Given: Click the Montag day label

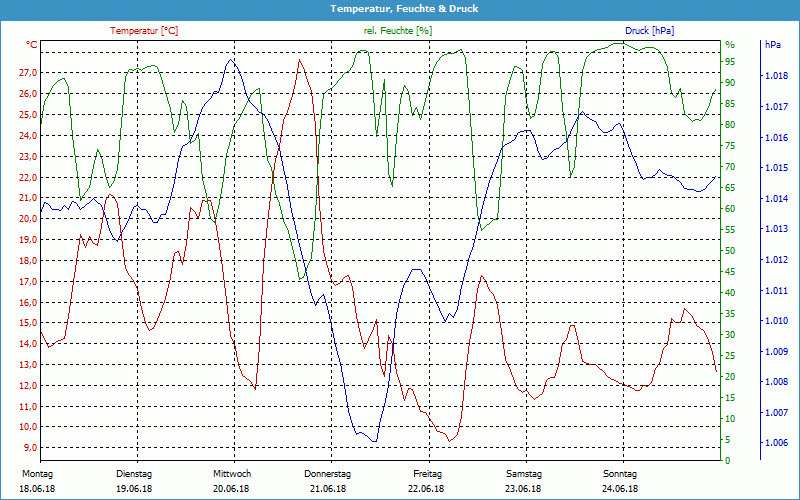Looking at the screenshot, I should tap(37, 473).
